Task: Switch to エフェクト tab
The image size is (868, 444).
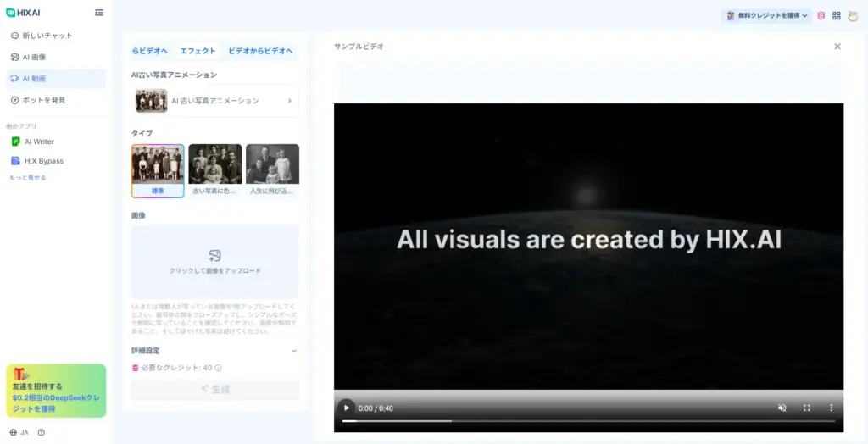Action: (198, 51)
